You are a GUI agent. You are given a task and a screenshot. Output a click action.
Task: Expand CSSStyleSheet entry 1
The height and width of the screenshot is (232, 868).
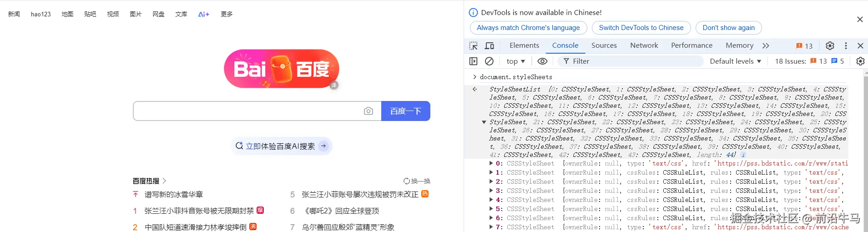click(491, 172)
